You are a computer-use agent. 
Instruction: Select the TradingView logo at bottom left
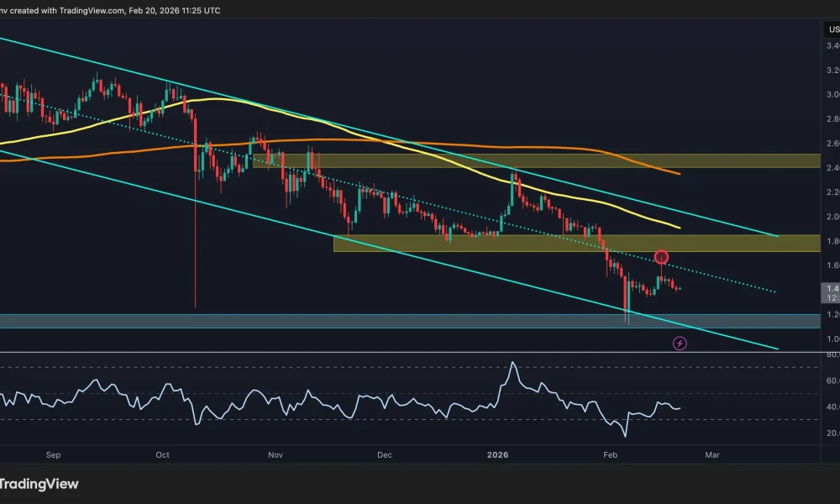pos(40,484)
